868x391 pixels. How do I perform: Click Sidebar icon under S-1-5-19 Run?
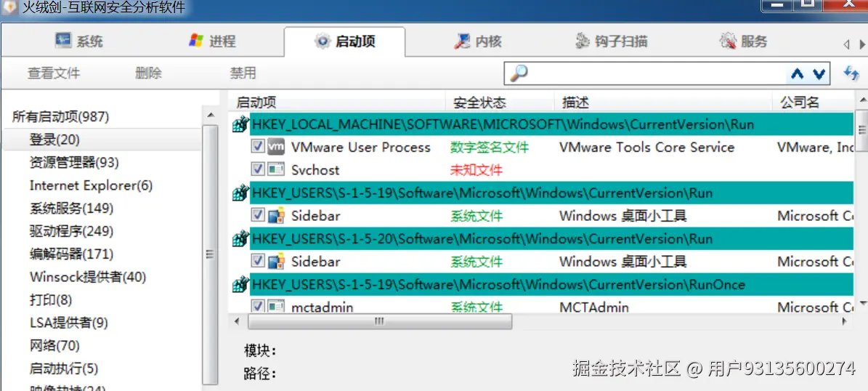click(x=276, y=215)
